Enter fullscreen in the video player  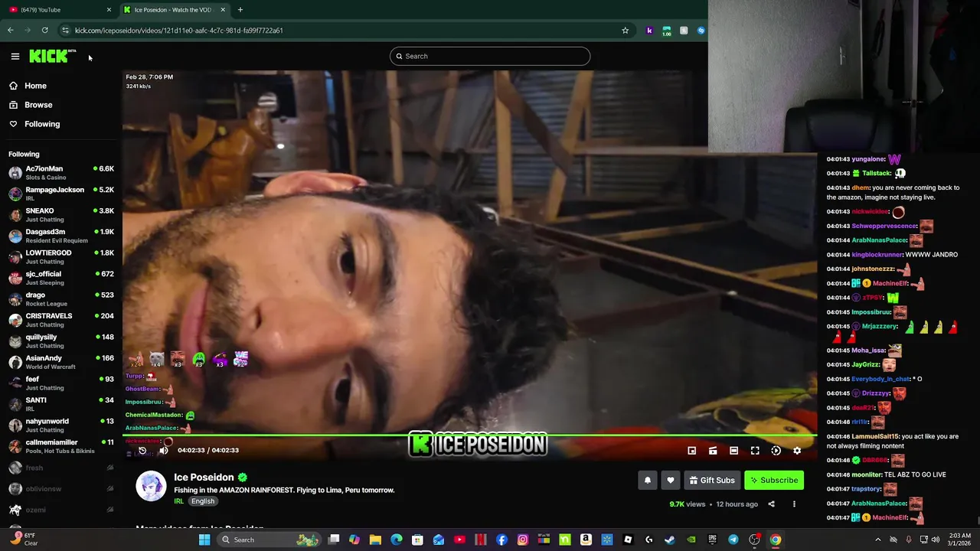(755, 451)
